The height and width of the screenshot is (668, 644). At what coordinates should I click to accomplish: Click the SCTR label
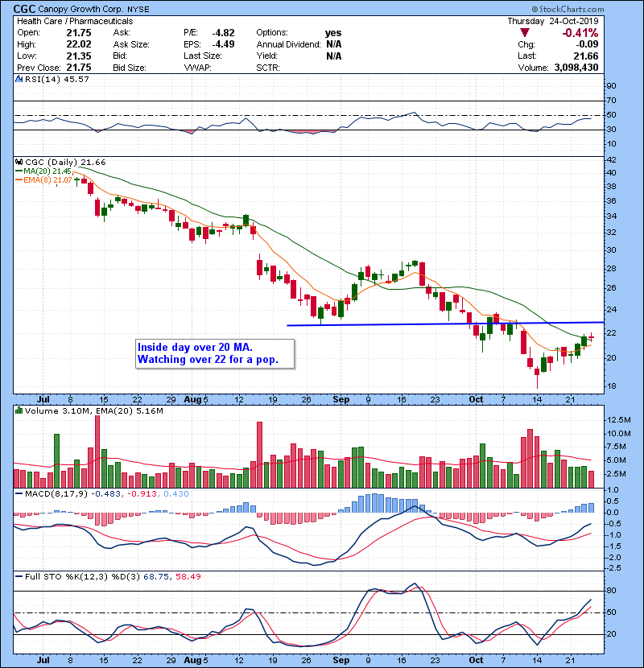tap(267, 68)
